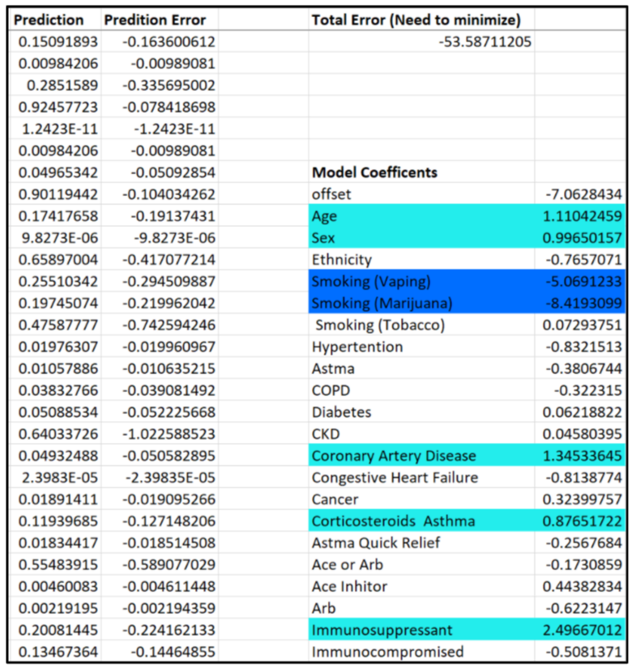Click the total error value -53.58711205

pos(485,41)
